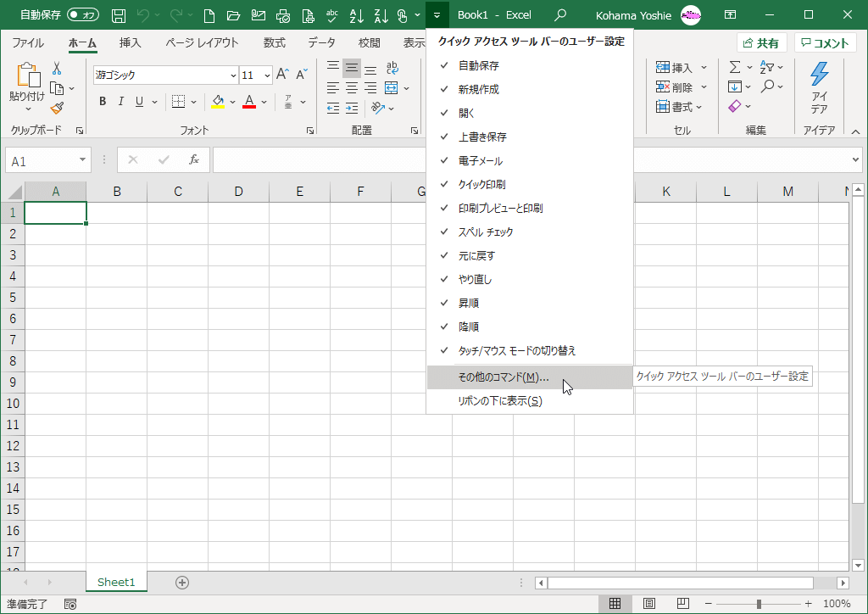Click the Paste clipboard icon
Viewport: 868px width, 614px height.
[27, 76]
